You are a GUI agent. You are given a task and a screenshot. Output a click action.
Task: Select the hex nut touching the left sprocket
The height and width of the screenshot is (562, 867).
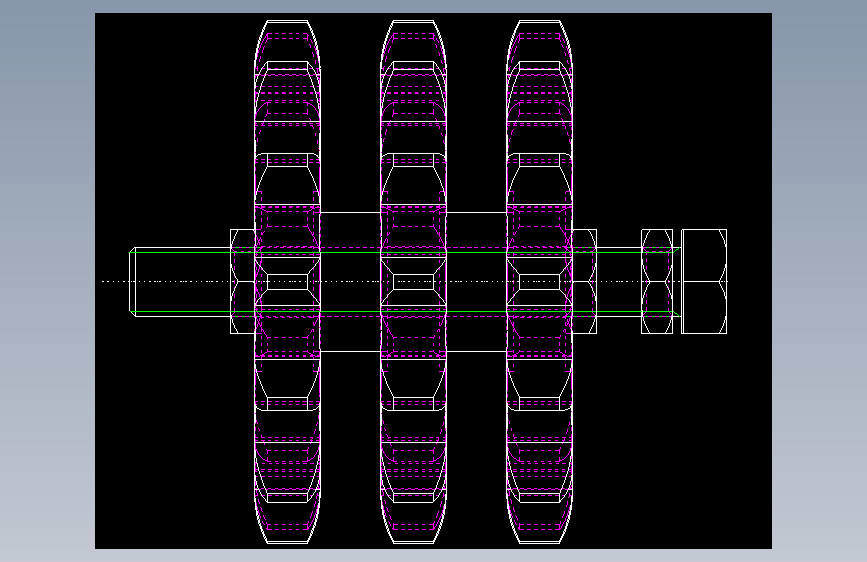click(x=242, y=282)
